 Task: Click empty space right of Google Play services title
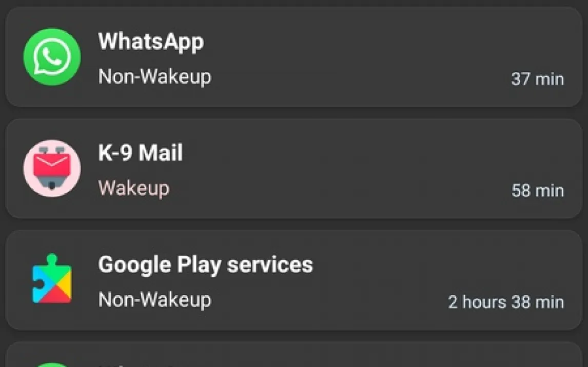[x=439, y=265]
